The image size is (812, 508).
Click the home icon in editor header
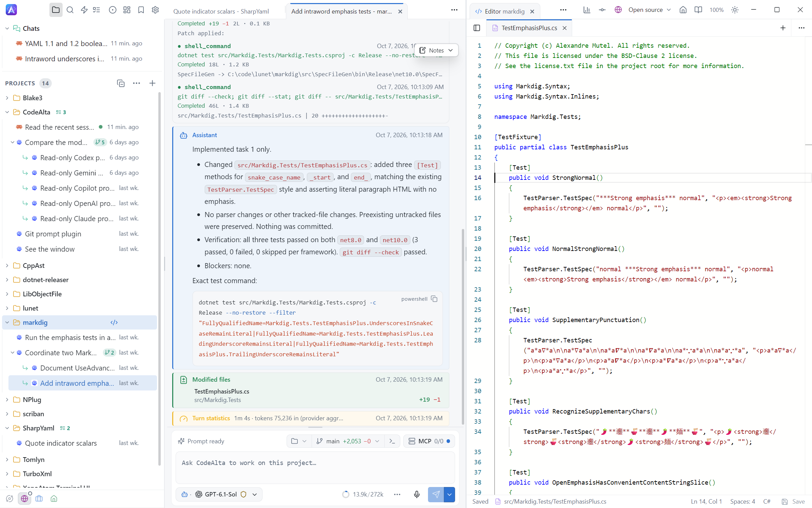[683, 10]
